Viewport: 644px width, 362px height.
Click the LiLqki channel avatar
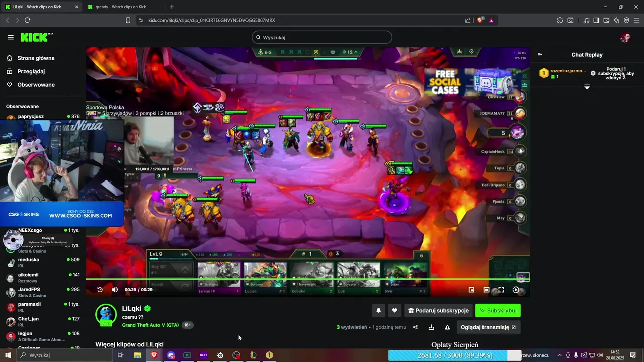tap(106, 315)
